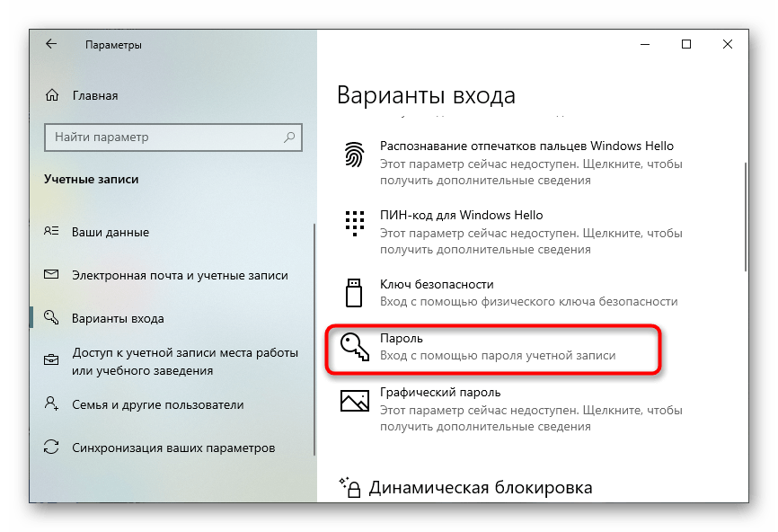Click the key icon beside Варианты входа
This screenshot has width=778, height=532.
[x=51, y=316]
